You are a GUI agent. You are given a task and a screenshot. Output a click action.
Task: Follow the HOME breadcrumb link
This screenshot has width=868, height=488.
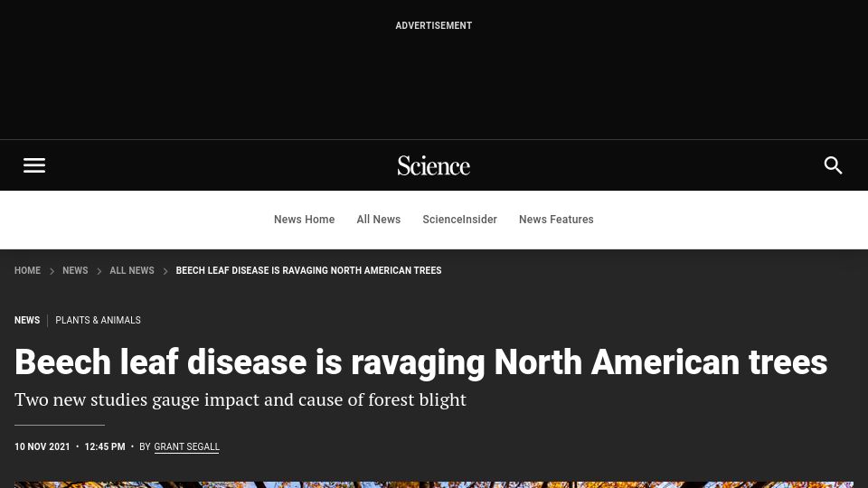click(27, 270)
